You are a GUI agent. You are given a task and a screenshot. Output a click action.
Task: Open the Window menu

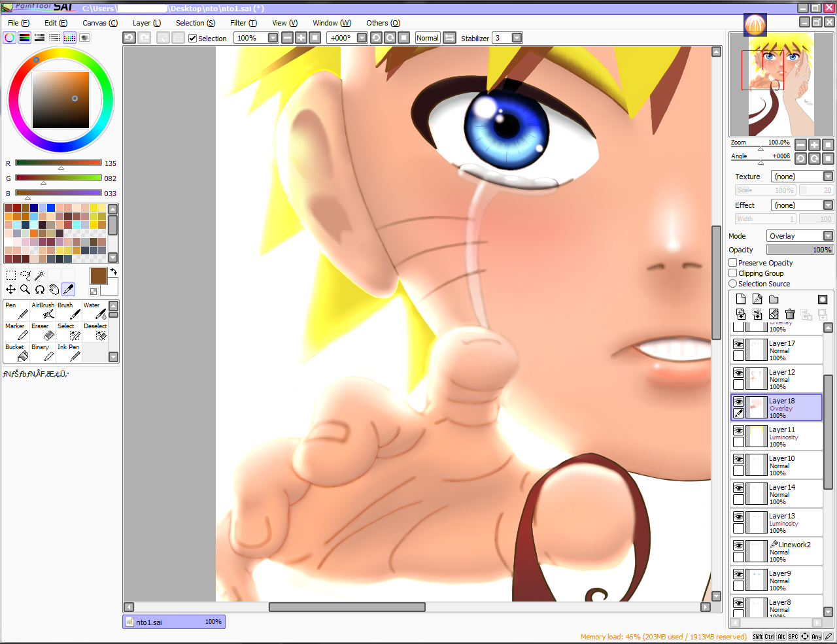coord(332,23)
